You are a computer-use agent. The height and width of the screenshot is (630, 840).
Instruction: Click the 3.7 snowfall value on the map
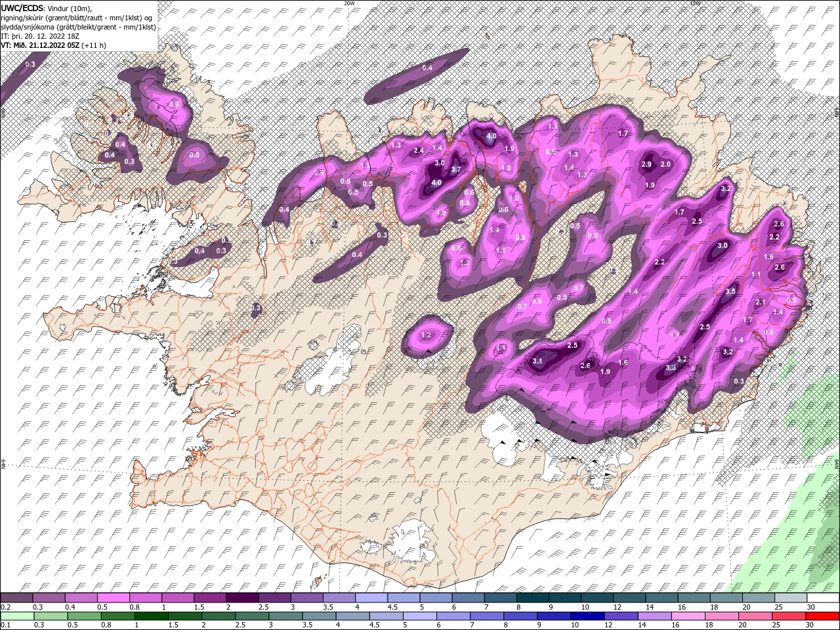457,169
